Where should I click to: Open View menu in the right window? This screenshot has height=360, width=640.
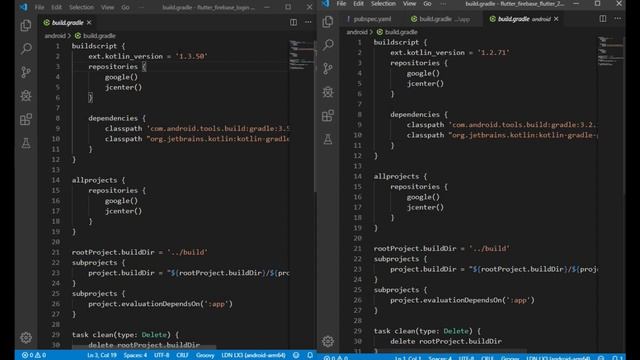pyautogui.click(x=409, y=4)
